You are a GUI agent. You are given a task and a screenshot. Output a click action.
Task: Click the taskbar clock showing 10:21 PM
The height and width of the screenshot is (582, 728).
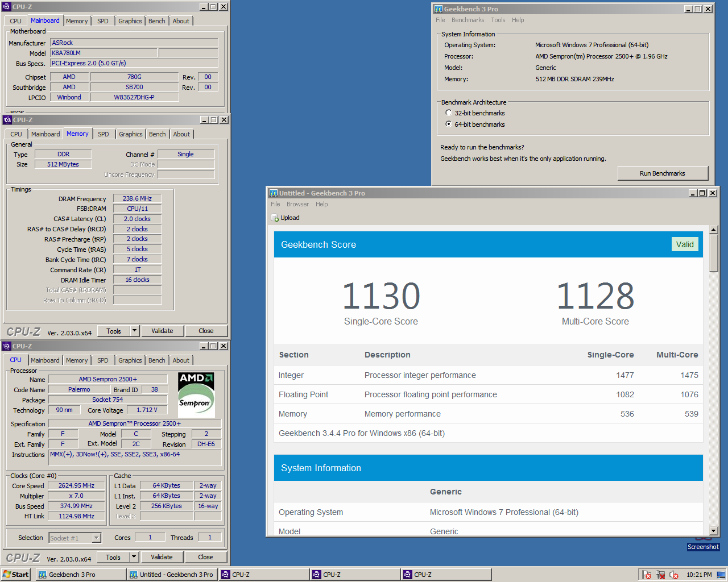699,575
